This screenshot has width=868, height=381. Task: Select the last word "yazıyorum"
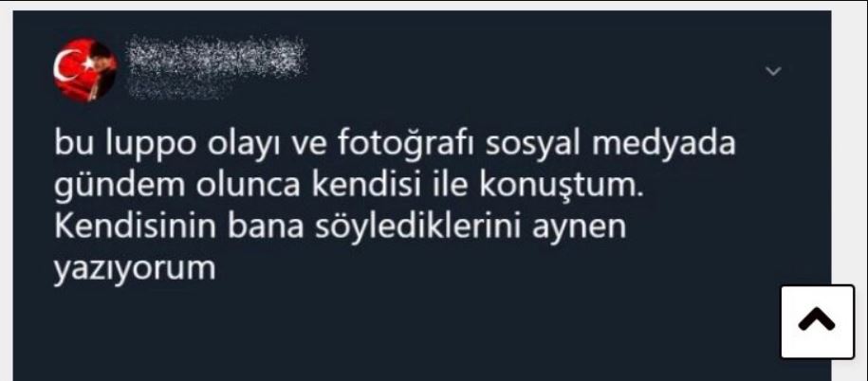click(x=135, y=270)
